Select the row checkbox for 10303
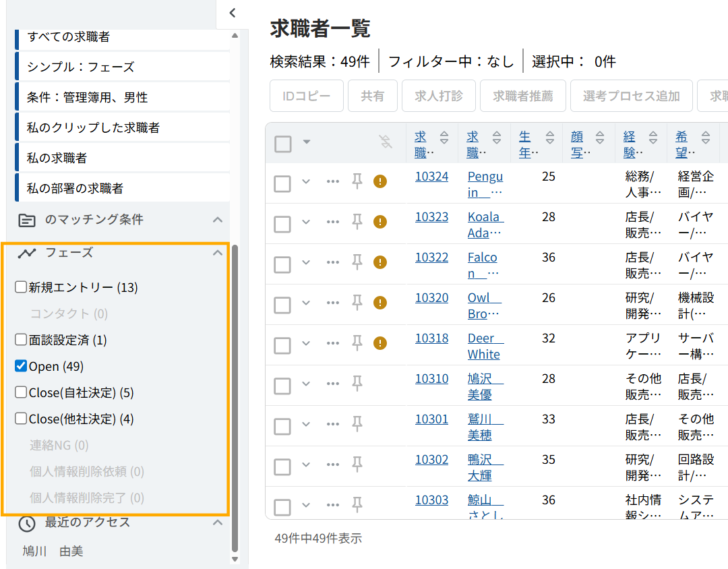This screenshot has height=569, width=728. (x=282, y=507)
